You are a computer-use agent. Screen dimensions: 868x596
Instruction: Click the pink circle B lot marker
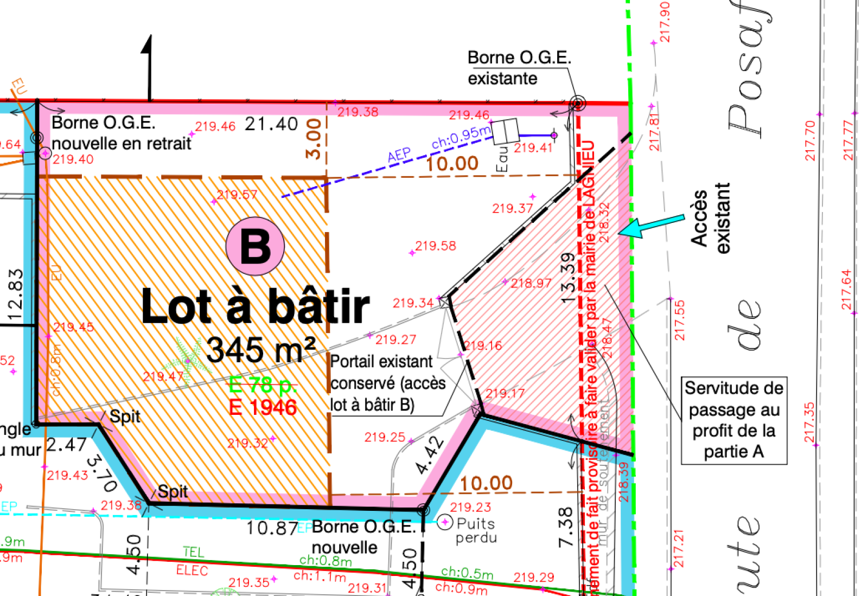255,246
